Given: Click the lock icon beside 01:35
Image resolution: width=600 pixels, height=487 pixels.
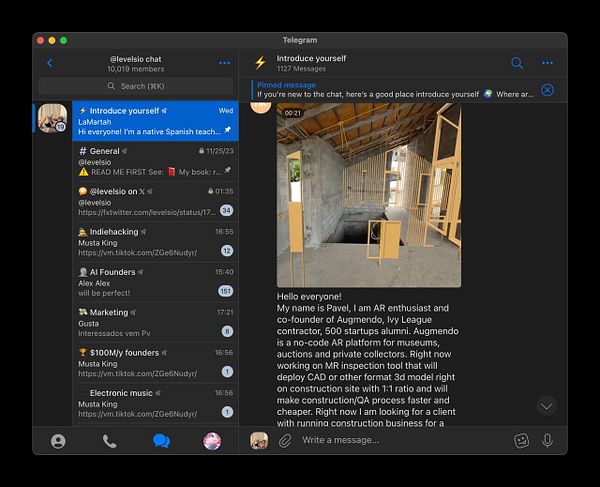Looking at the screenshot, I should click(x=210, y=191).
